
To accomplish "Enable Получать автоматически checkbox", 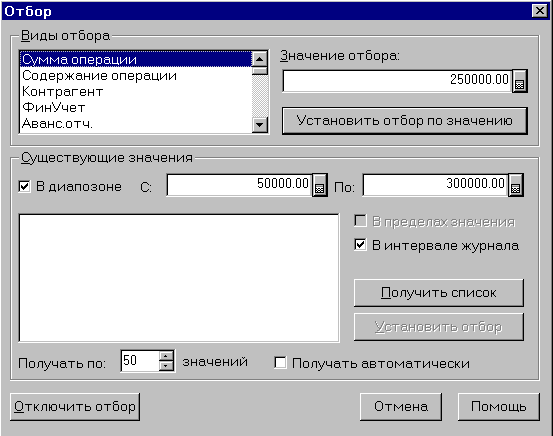I will 280,362.
